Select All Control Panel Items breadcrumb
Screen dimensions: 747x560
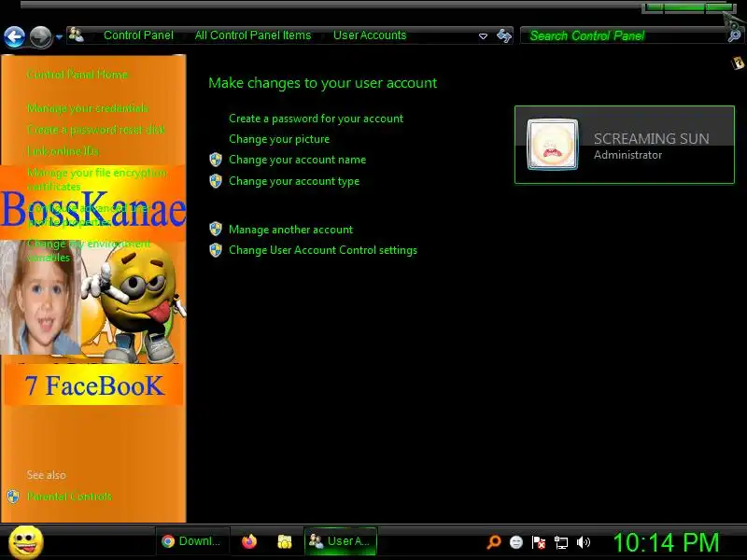252,35
